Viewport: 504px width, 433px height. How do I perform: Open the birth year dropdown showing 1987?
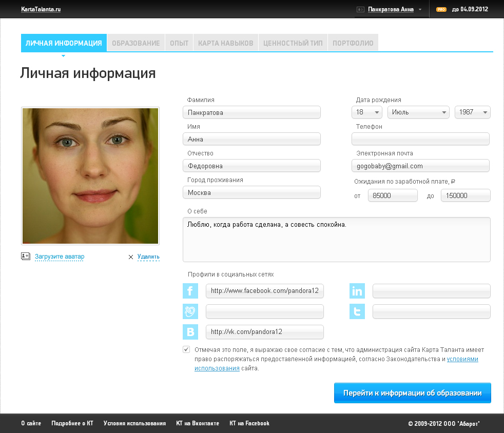click(x=473, y=112)
